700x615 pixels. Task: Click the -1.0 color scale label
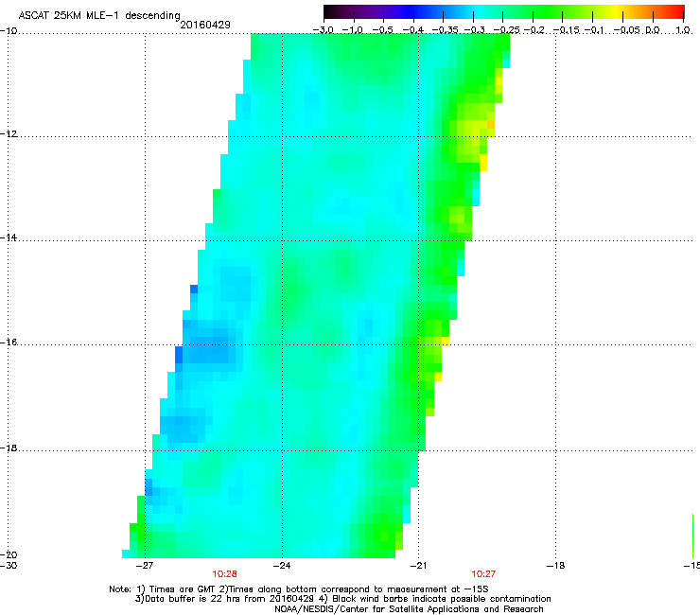[x=353, y=30]
